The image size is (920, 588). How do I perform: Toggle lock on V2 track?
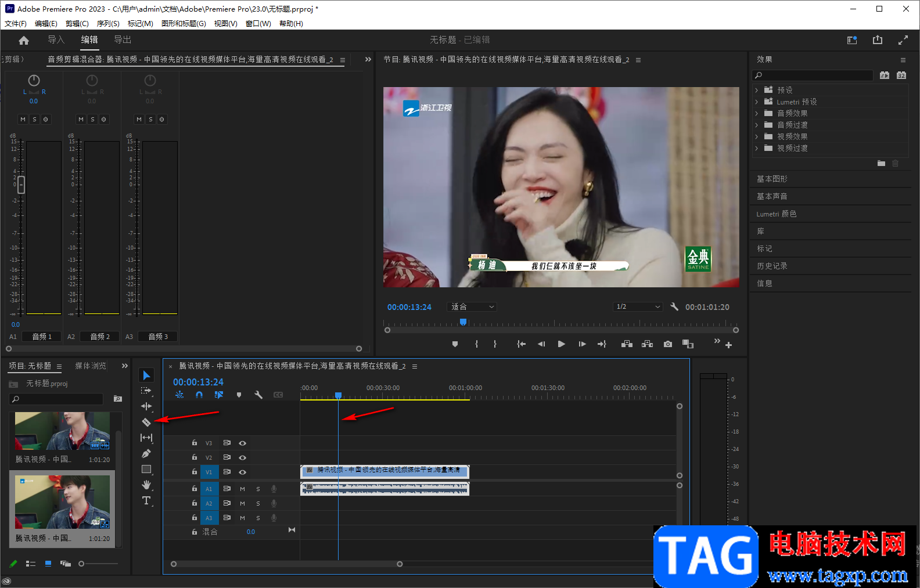[x=195, y=457]
